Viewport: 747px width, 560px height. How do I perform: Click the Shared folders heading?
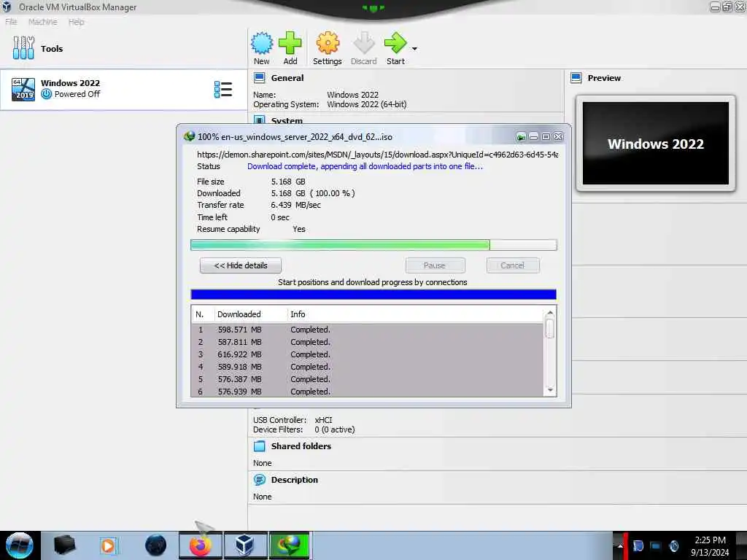(301, 446)
